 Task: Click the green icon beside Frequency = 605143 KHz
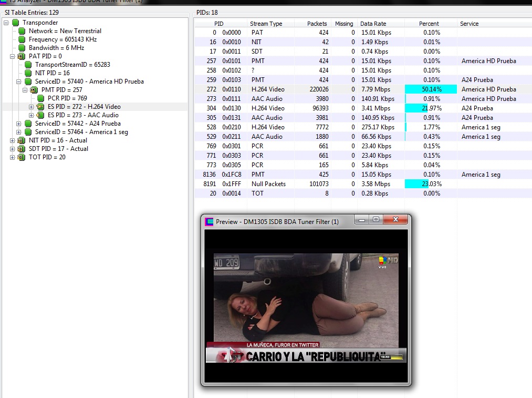22,39
